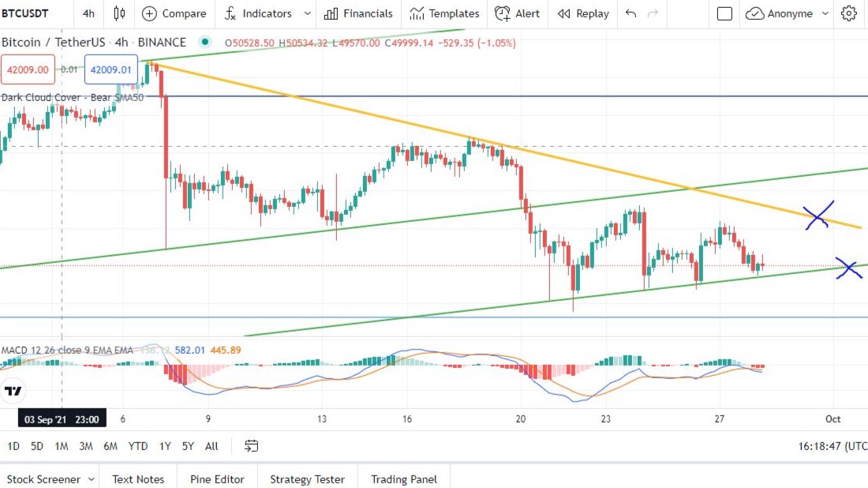Expand the Stock Screener dropdown
This screenshot has height=488, width=868.
click(x=92, y=479)
